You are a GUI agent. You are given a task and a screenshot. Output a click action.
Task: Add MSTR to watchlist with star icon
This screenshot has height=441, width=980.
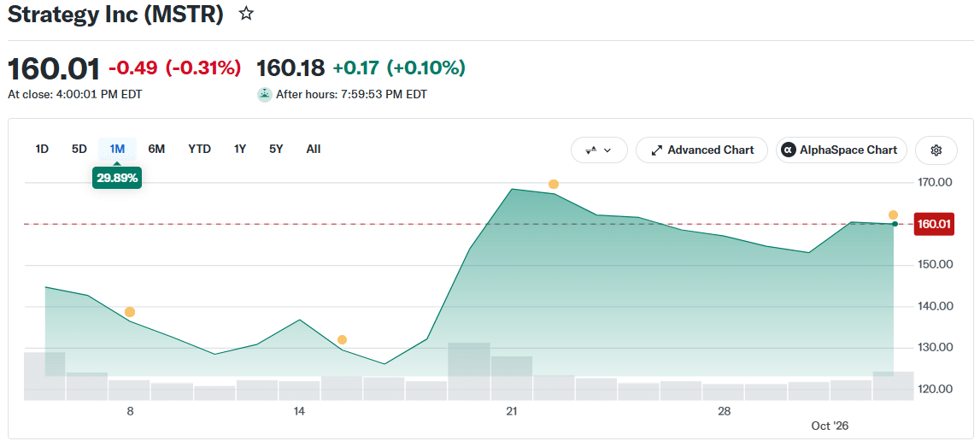tap(246, 14)
